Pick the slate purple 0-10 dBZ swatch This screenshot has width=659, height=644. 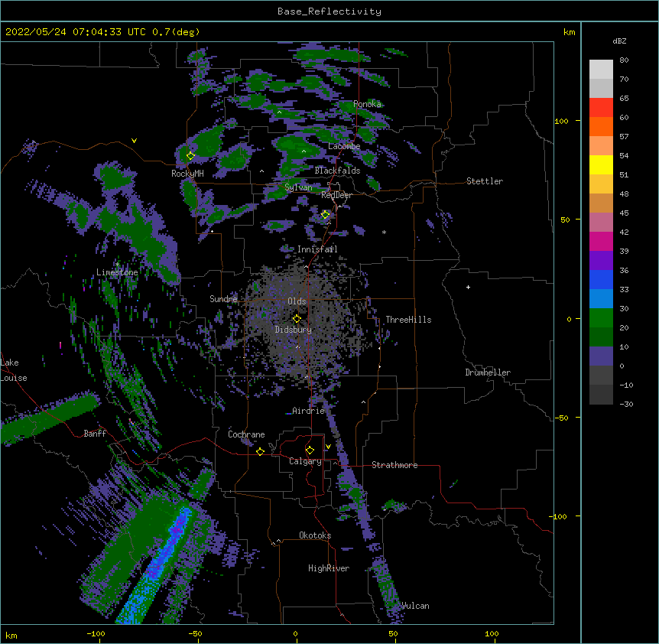click(601, 356)
